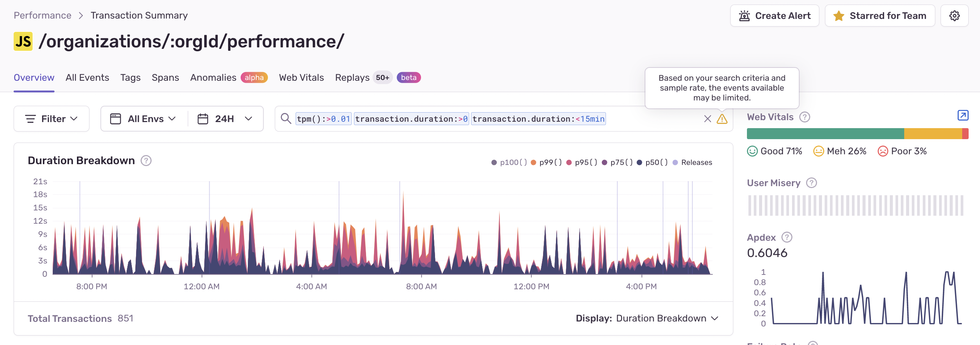Open Web Vitals in expanded view icon
Screen dimensions: 980x345
tap(963, 115)
